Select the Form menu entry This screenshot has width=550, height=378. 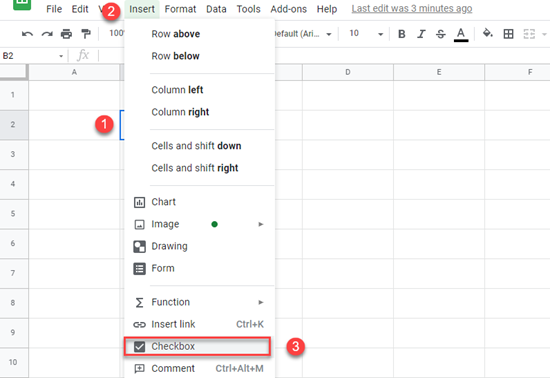199,268
